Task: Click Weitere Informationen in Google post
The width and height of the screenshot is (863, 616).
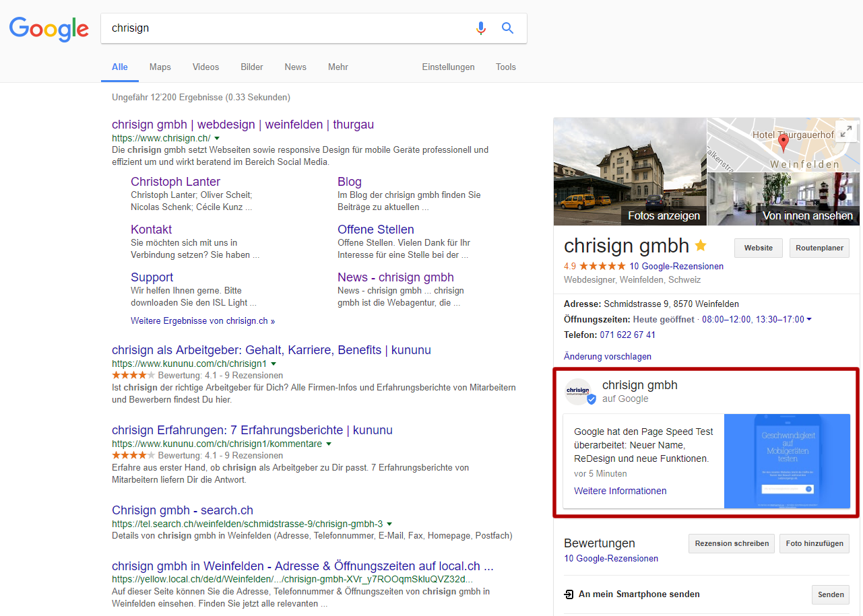Action: pyautogui.click(x=620, y=491)
